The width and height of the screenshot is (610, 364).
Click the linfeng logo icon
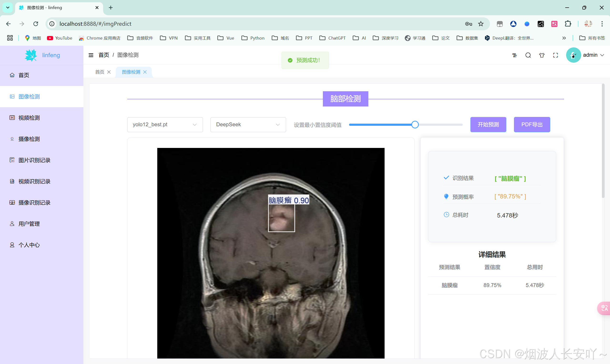31,55
